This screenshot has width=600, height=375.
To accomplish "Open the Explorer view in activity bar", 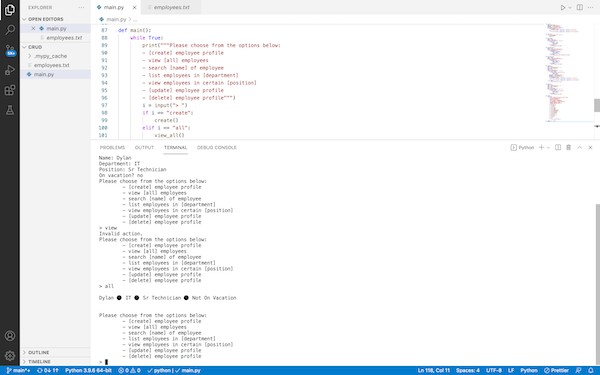I will (10, 10).
